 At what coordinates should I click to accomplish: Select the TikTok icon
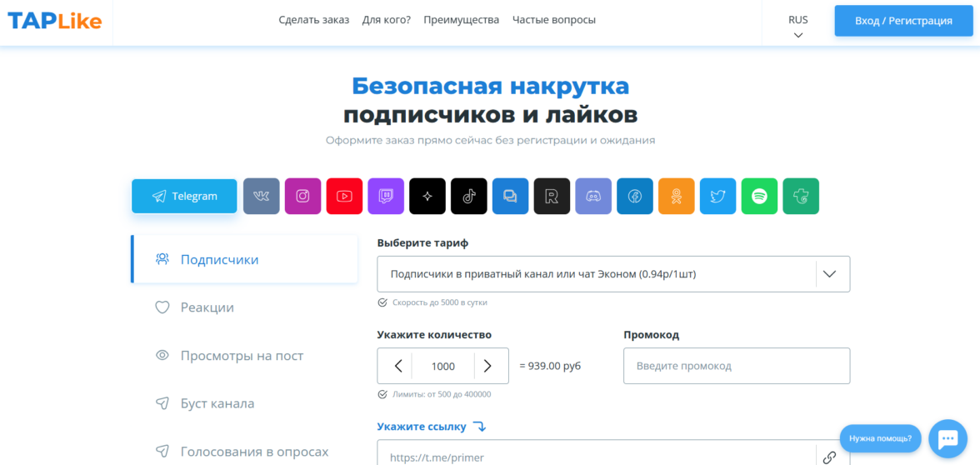(468, 197)
